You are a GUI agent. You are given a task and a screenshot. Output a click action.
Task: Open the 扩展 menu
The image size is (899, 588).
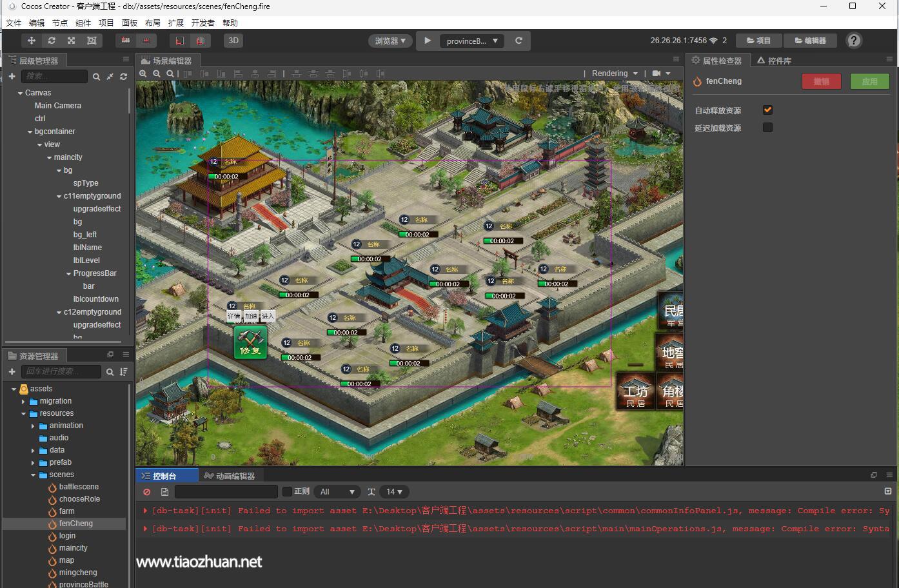(175, 23)
